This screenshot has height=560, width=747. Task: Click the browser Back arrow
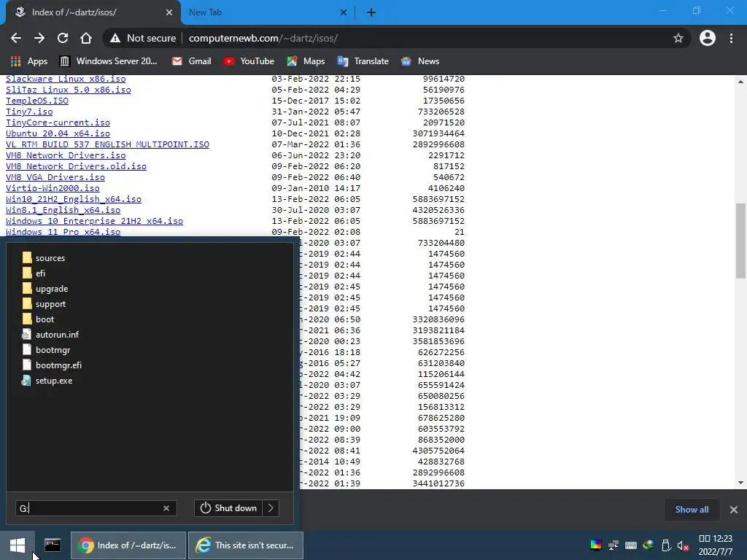coord(16,38)
